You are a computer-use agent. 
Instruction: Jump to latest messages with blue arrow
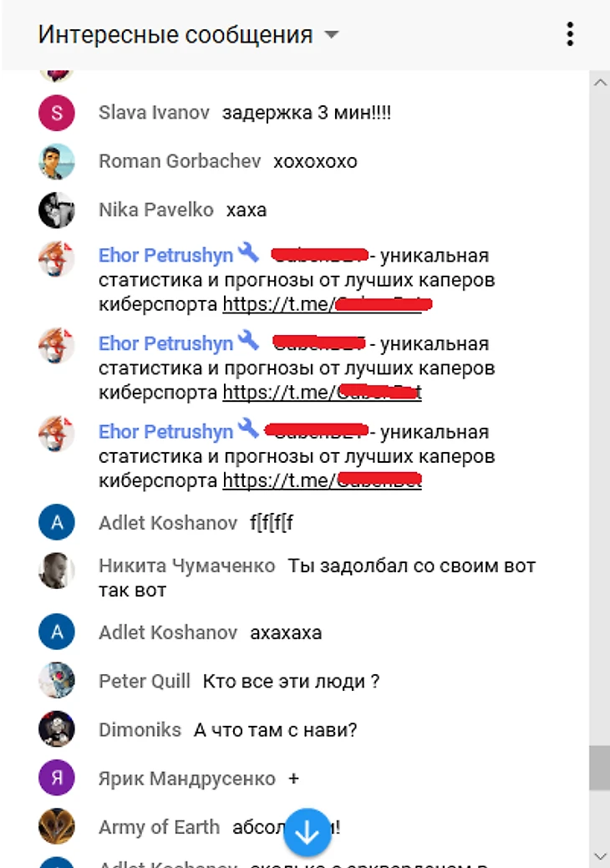tap(308, 833)
